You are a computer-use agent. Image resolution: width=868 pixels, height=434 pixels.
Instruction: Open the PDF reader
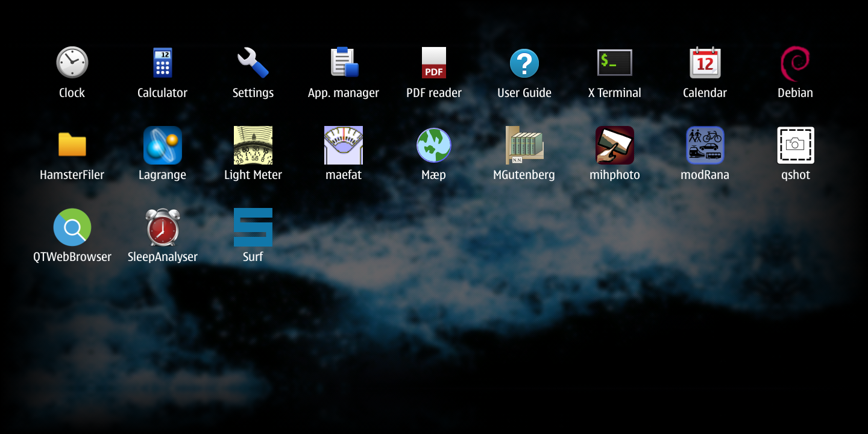tap(434, 63)
